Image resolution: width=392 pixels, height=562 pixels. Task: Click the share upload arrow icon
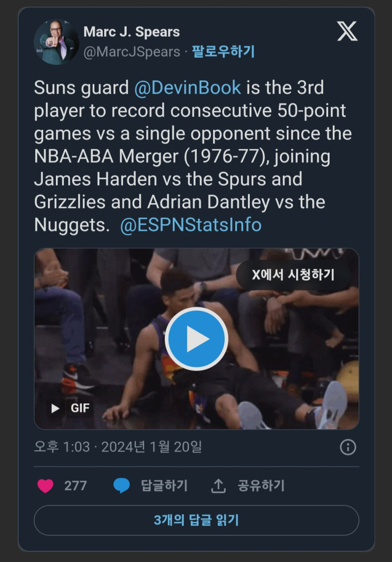coord(218,486)
